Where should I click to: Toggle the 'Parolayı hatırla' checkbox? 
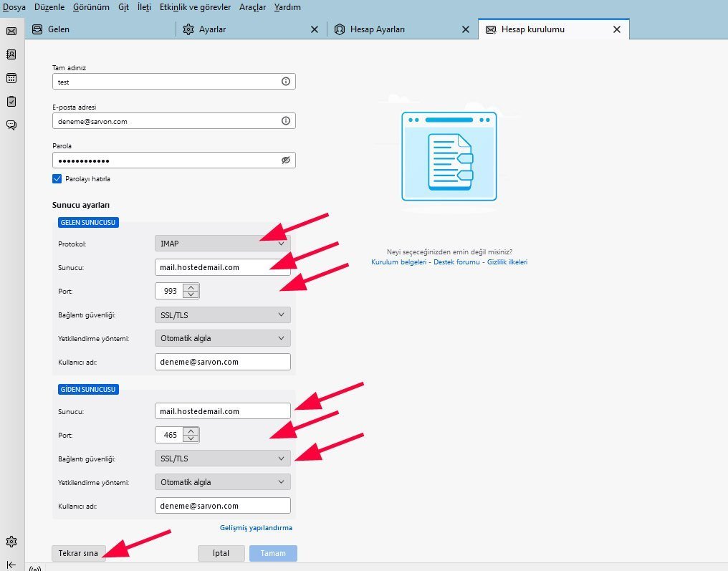(57, 179)
